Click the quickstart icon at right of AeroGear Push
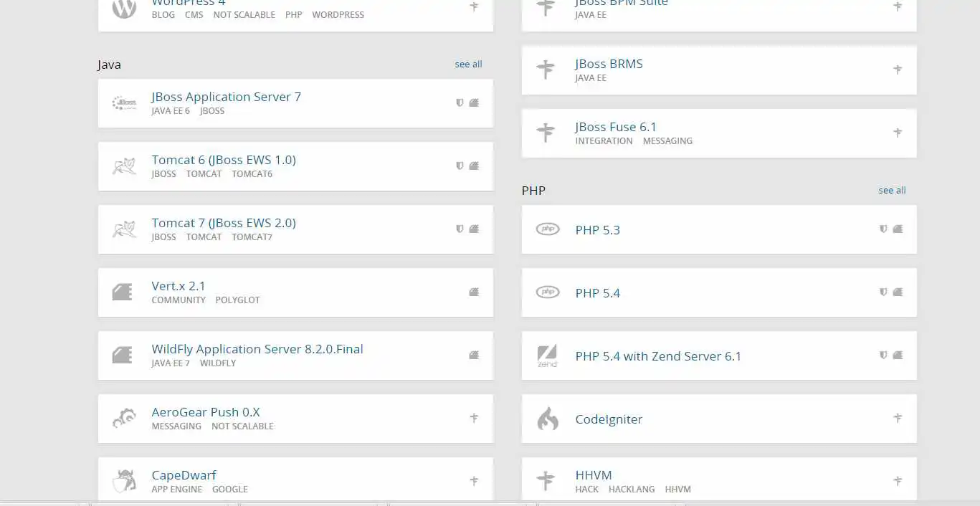The image size is (980, 506). [x=474, y=418]
